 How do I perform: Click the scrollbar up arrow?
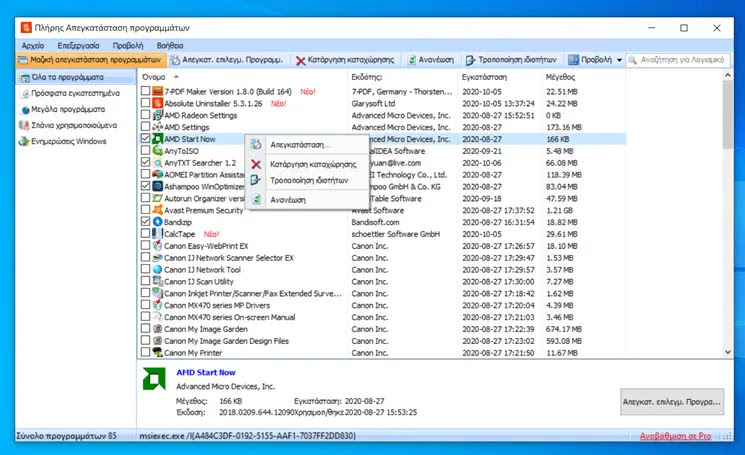click(x=727, y=75)
